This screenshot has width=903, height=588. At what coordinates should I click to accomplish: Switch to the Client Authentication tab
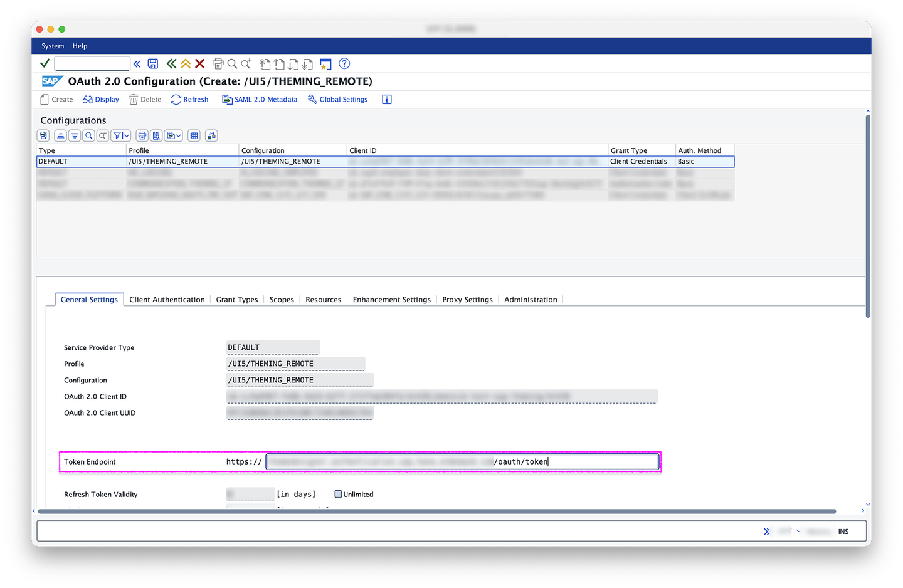pyautogui.click(x=167, y=300)
